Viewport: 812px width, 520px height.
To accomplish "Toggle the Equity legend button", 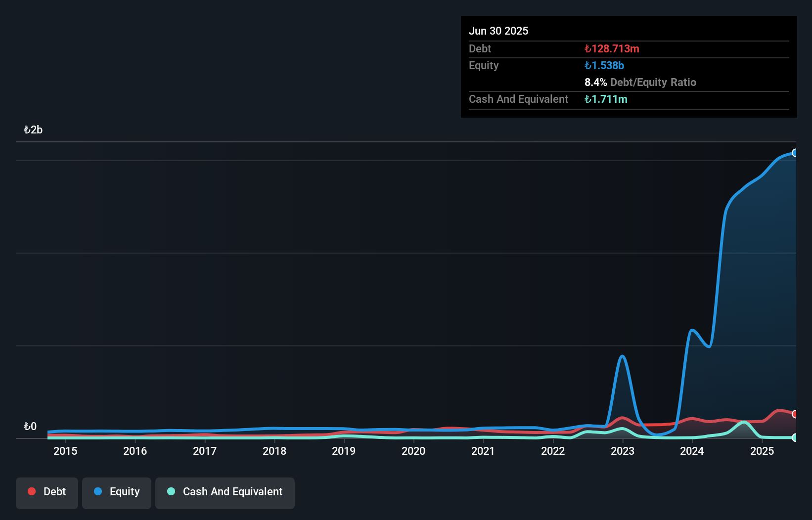I will (117, 493).
